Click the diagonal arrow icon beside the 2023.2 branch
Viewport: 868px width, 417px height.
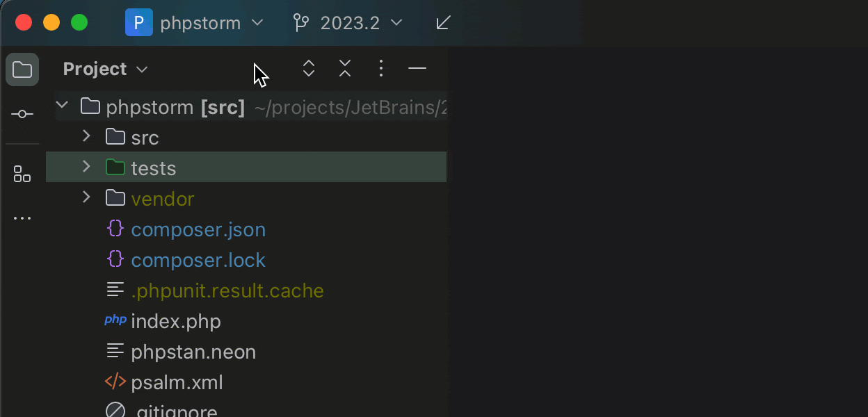pos(443,23)
